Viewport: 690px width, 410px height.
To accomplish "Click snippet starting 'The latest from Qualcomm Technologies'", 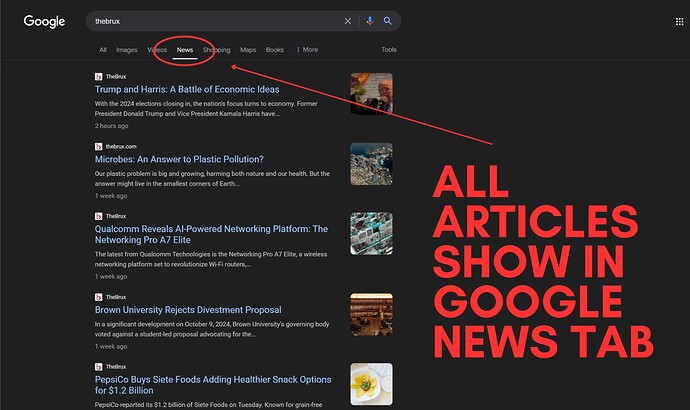I will click(x=211, y=259).
